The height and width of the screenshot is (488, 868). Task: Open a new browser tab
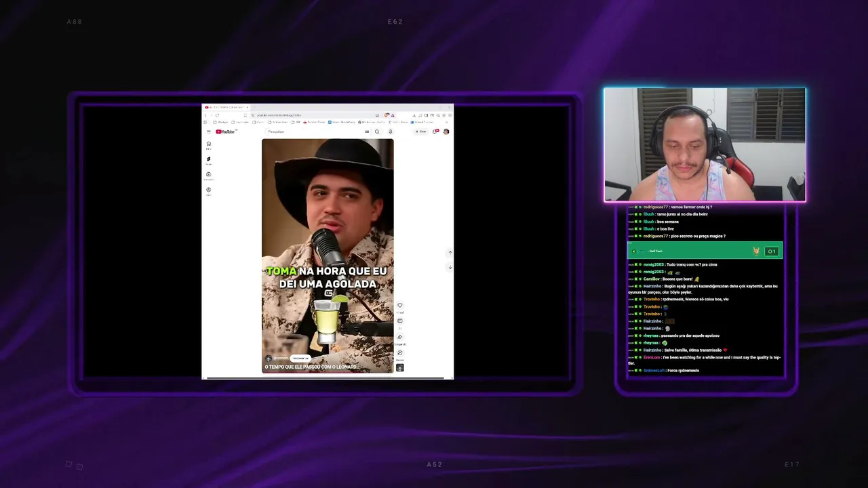[x=255, y=107]
